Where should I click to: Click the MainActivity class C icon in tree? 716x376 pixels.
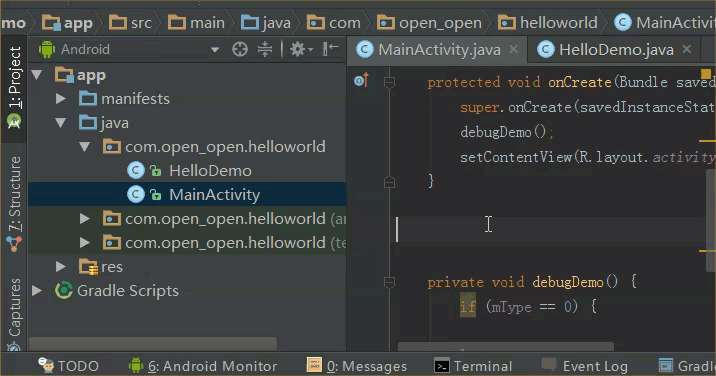coord(136,194)
